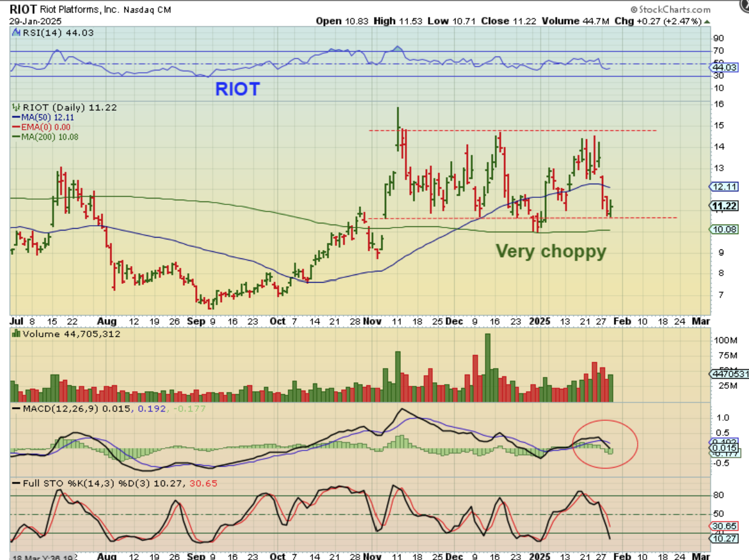Viewport: 749px width, 560px height.
Task: Click the 12.11 MA(50) price tag on right axis
Action: (724, 186)
